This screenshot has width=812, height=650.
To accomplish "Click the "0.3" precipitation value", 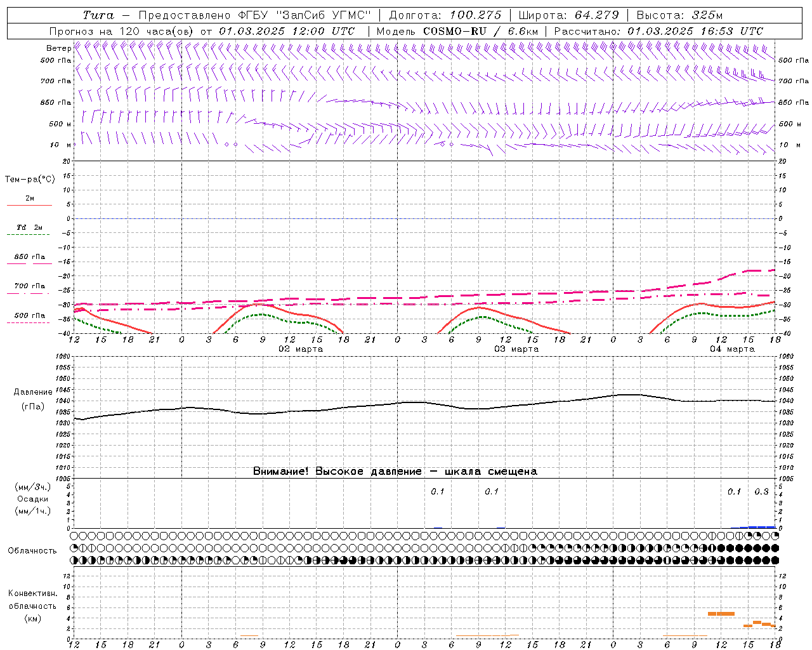I will click(761, 491).
